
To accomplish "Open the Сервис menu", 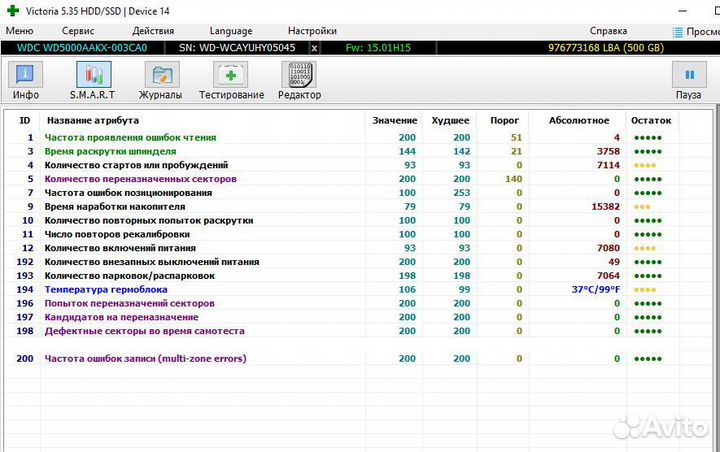I will (78, 31).
